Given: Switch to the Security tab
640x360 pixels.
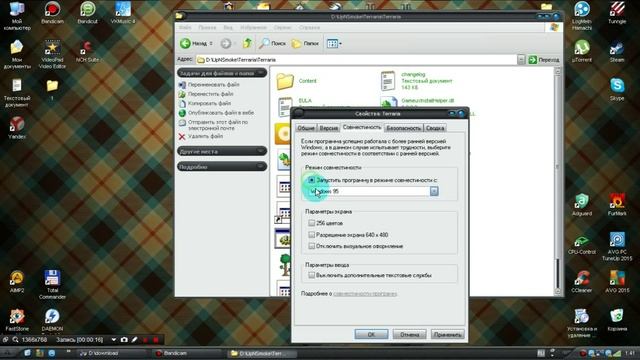Looking at the screenshot, I should (x=403, y=128).
